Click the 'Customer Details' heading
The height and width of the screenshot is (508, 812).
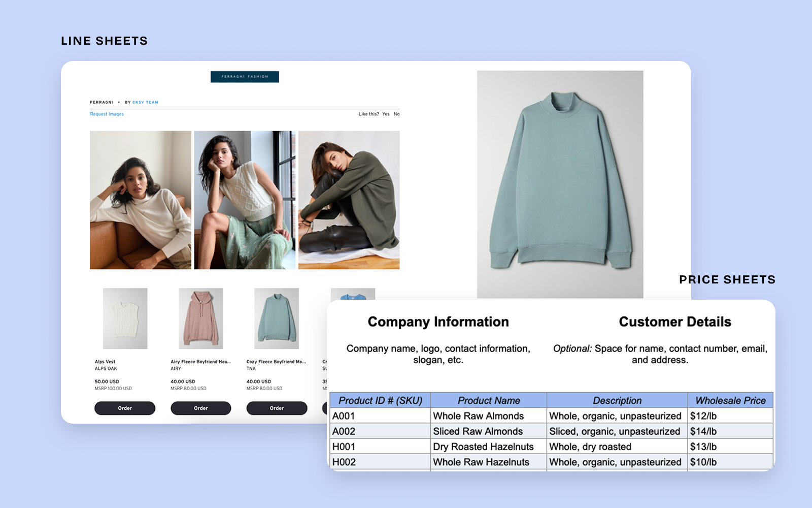pyautogui.click(x=675, y=322)
